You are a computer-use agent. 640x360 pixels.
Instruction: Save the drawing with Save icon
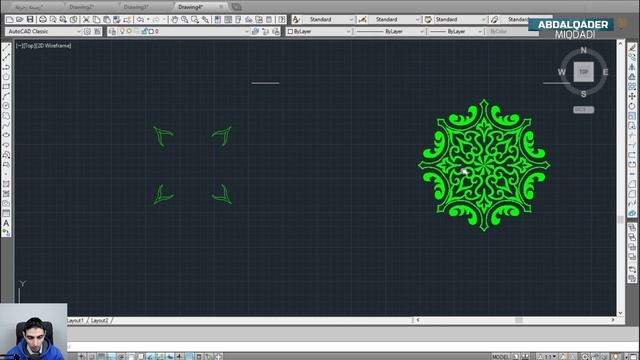tap(30, 19)
